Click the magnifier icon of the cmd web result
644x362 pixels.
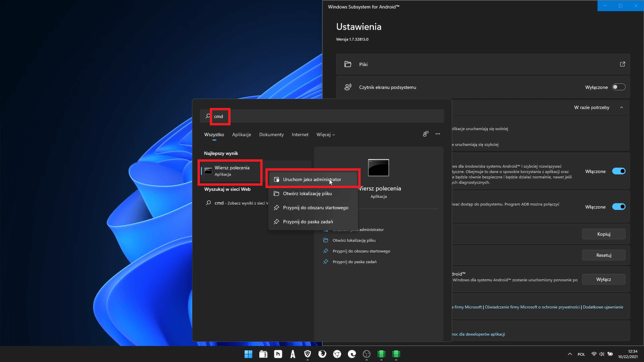208,203
